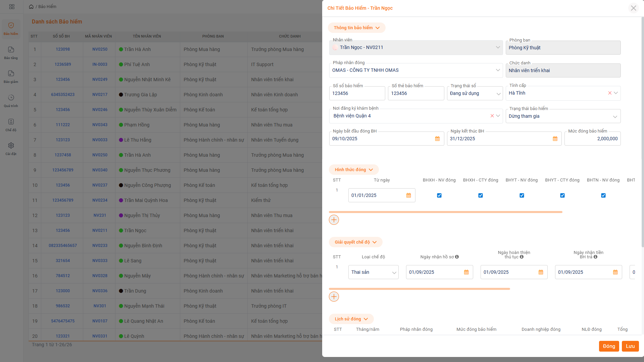Viewport: 644px width, 362px height.
Task: Go to Báo tăng in sidebar
Action: 11,53
